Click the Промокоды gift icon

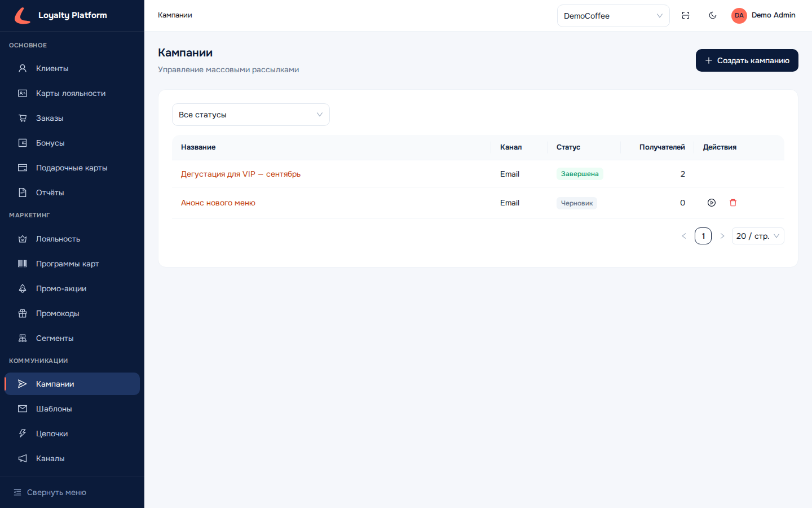pyautogui.click(x=23, y=313)
